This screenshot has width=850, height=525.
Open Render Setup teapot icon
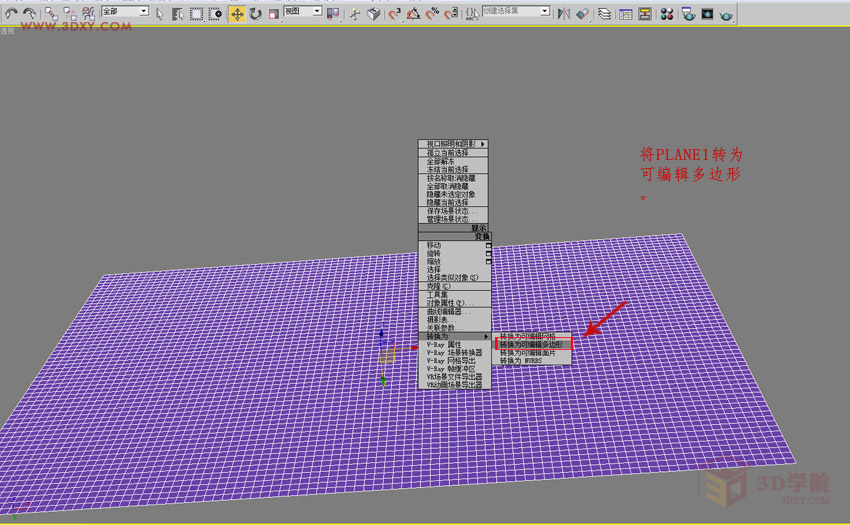coord(688,14)
